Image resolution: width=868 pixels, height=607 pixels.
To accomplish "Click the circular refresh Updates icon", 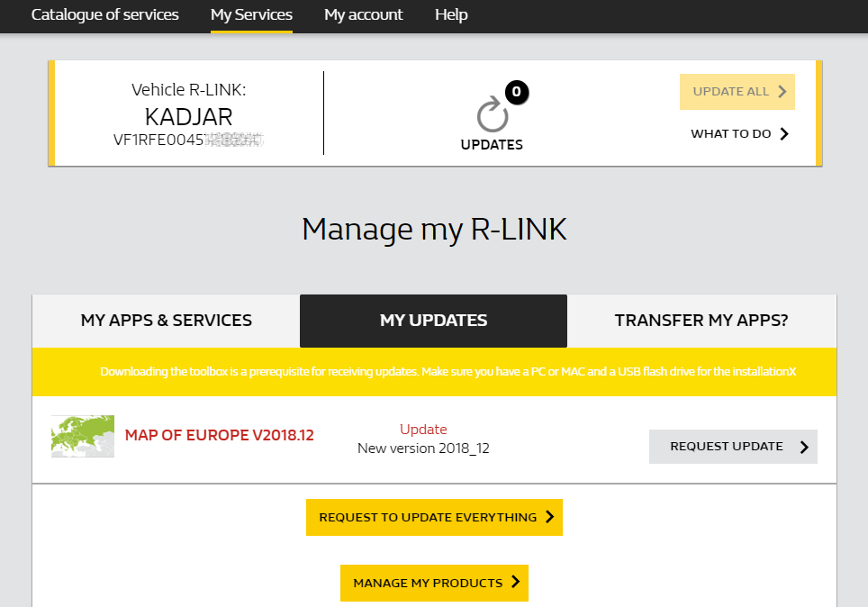I will [x=493, y=114].
